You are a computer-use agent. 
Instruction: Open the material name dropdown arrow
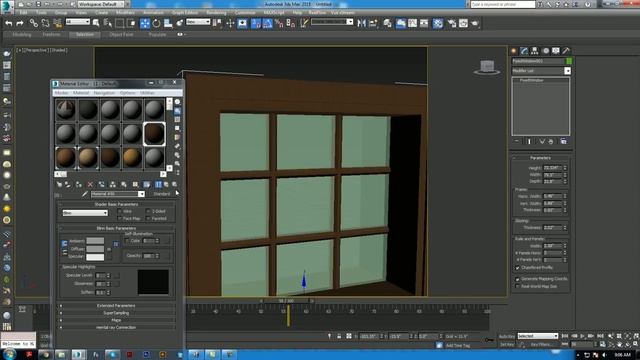point(141,194)
